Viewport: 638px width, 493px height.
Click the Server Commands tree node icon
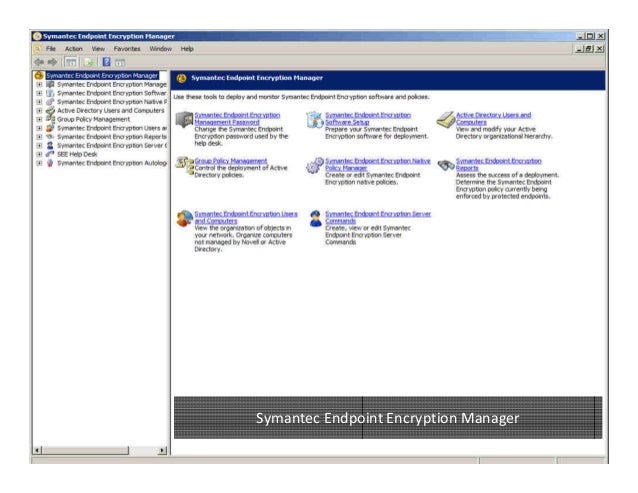click(x=50, y=146)
